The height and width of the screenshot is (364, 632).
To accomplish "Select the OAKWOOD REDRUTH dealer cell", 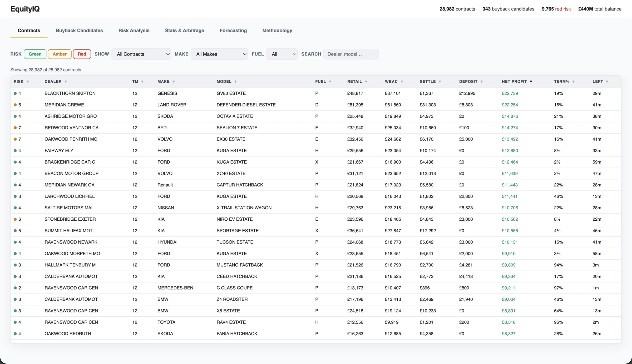I will (68, 334).
